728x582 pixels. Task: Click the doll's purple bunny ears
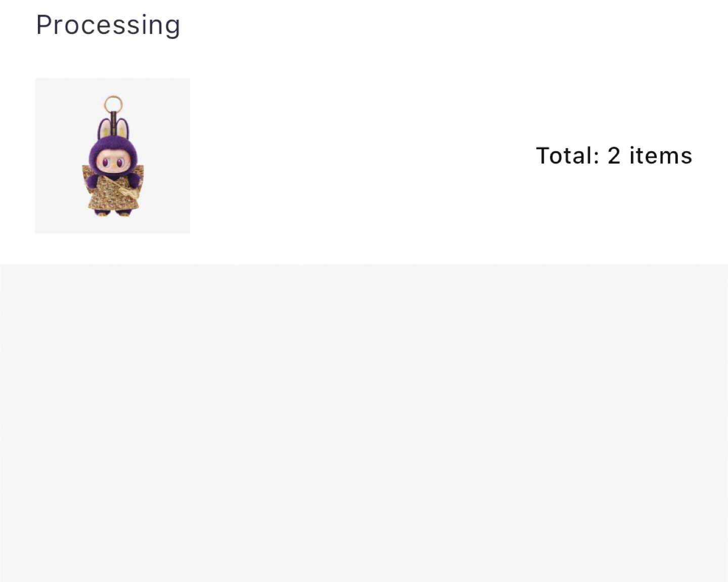pyautogui.click(x=113, y=129)
